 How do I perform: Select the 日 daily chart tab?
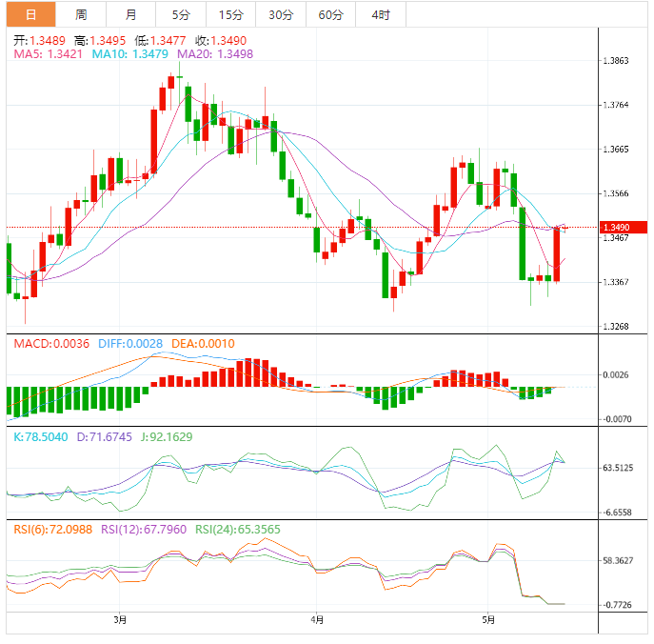[30, 14]
